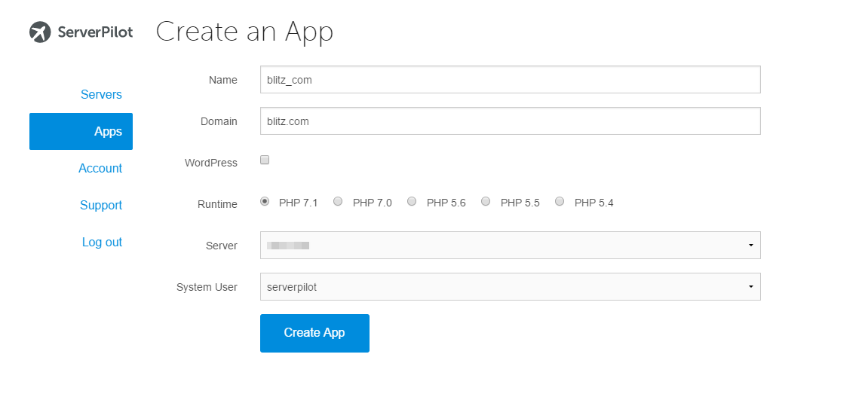
Task: Click the Create an App page heading
Action: (x=244, y=32)
